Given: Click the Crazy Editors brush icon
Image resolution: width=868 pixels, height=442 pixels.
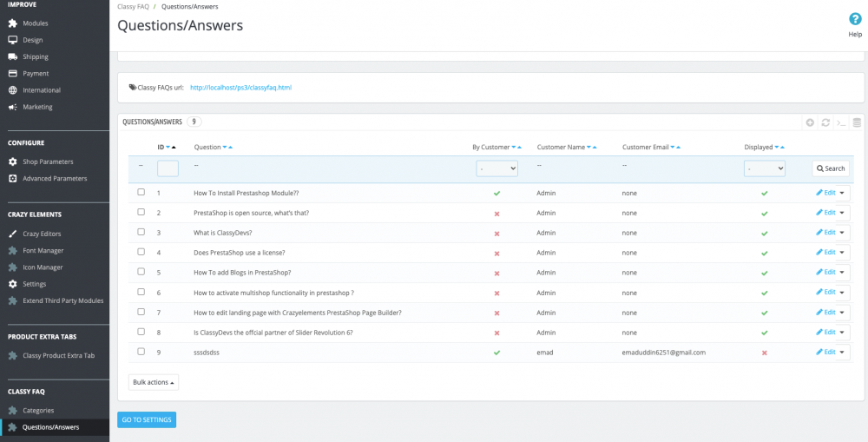Looking at the screenshot, I should pyautogui.click(x=13, y=234).
